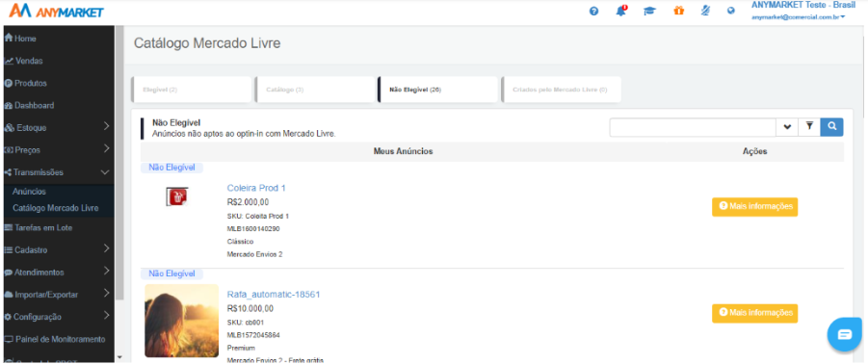Viewport: 868px width, 364px height.
Task: Click the sidebar vertical scrollbar
Action: [x=119, y=163]
